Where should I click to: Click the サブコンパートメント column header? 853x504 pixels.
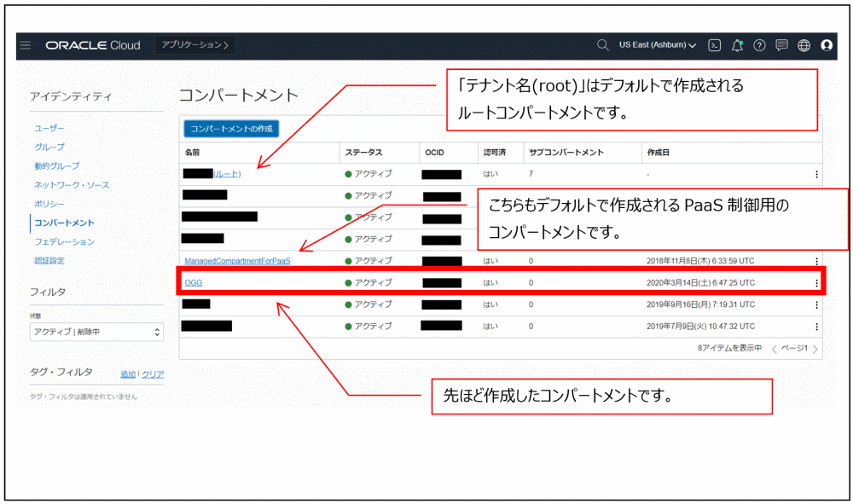click(566, 153)
